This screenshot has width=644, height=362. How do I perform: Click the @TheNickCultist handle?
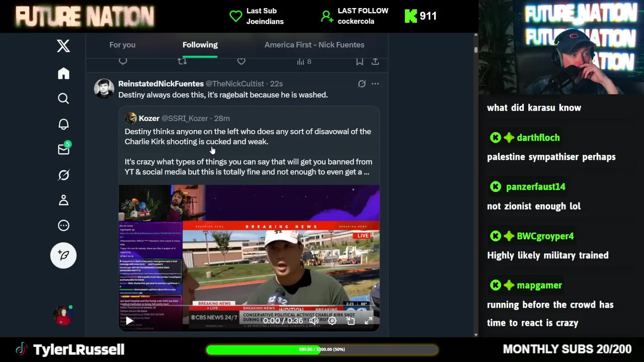pos(234,83)
